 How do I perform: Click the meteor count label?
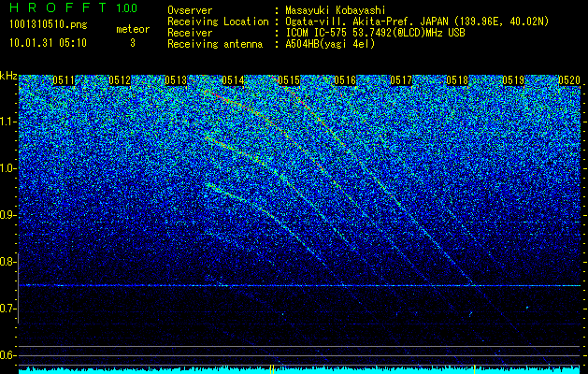pyautogui.click(x=133, y=29)
